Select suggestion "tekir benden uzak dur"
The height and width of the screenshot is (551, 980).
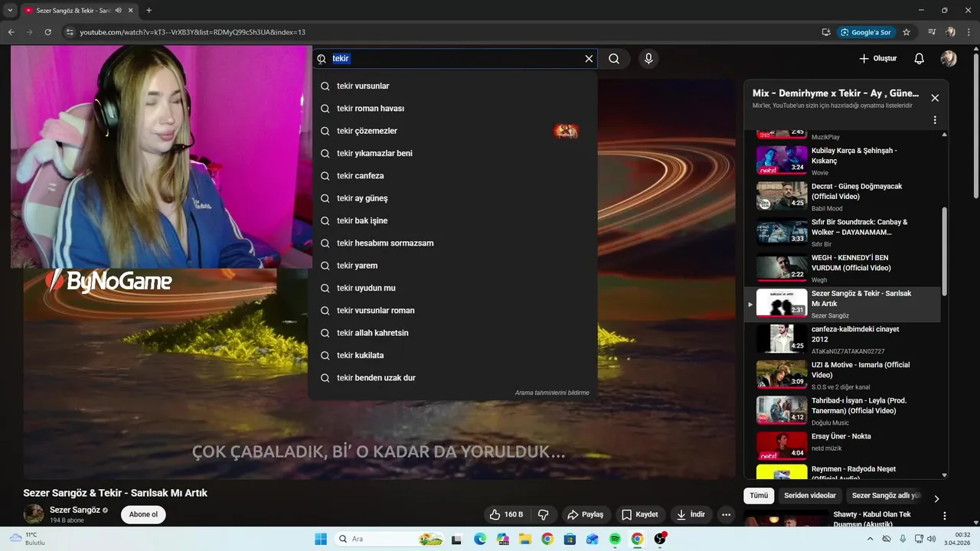click(x=453, y=378)
